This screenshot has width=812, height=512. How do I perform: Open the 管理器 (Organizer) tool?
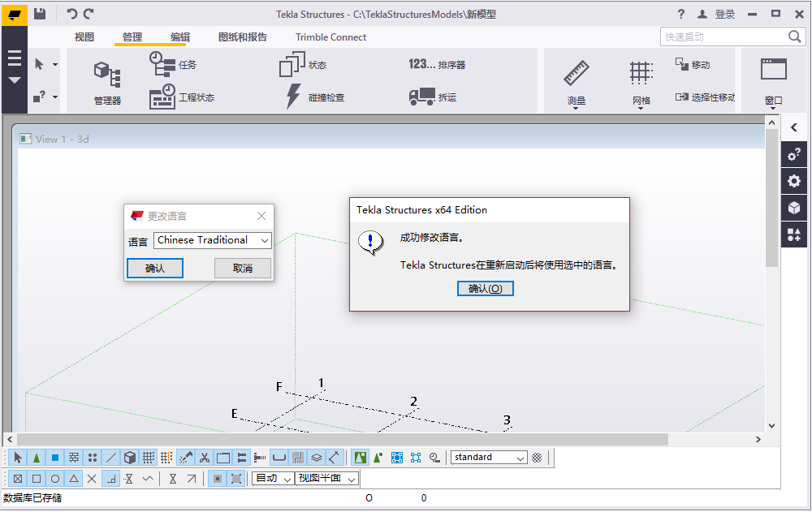coord(107,82)
